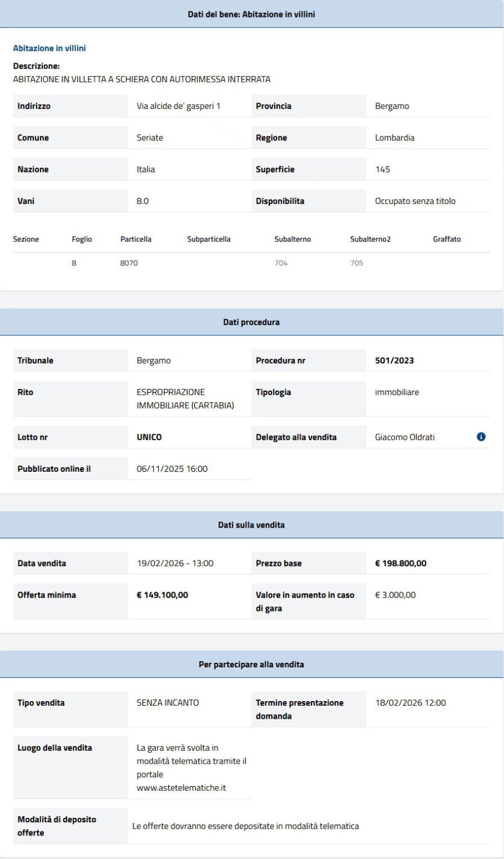Click the submission deadline 18/02/2026 12:00
Image resolution: width=504 pixels, height=859 pixels.
pyautogui.click(x=411, y=703)
